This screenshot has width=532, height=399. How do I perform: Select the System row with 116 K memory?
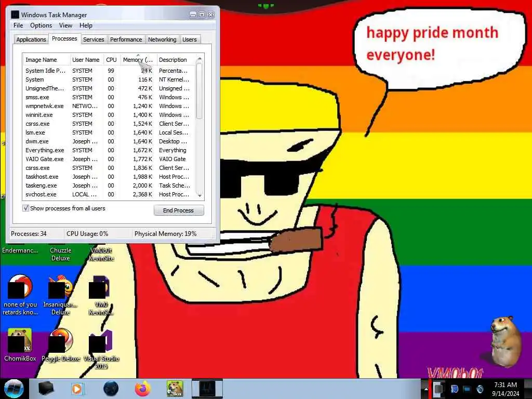(x=109, y=79)
